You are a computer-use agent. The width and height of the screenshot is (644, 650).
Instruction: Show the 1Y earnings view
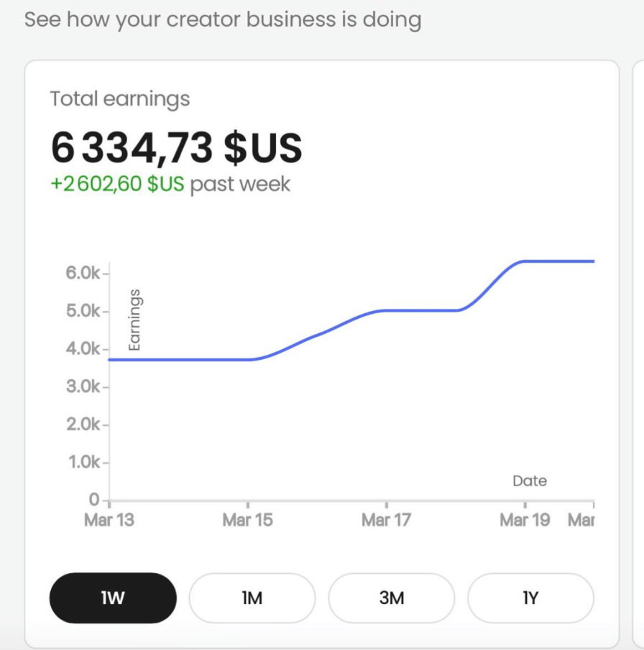(530, 598)
